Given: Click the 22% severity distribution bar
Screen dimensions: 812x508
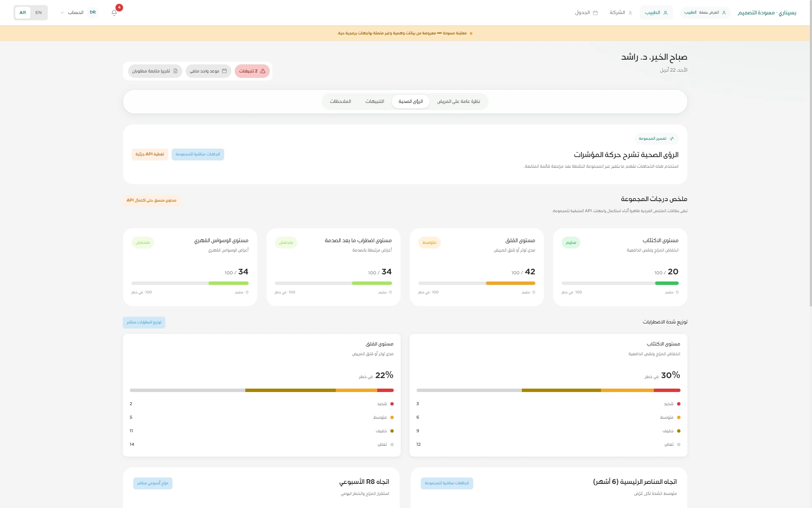Looking at the screenshot, I should tap(262, 390).
